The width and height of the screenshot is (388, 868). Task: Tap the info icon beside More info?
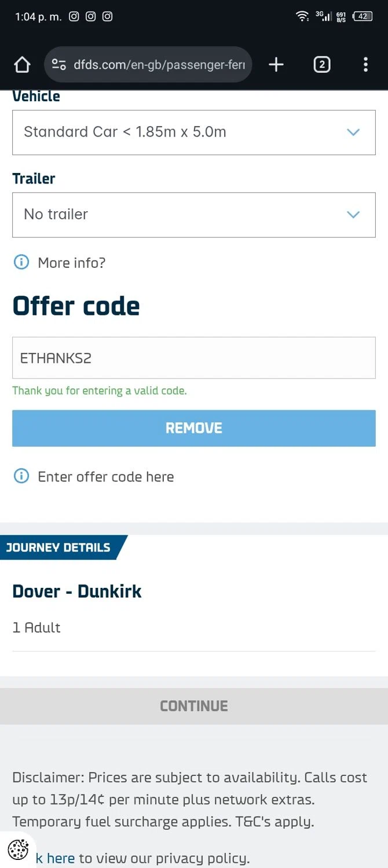21,263
